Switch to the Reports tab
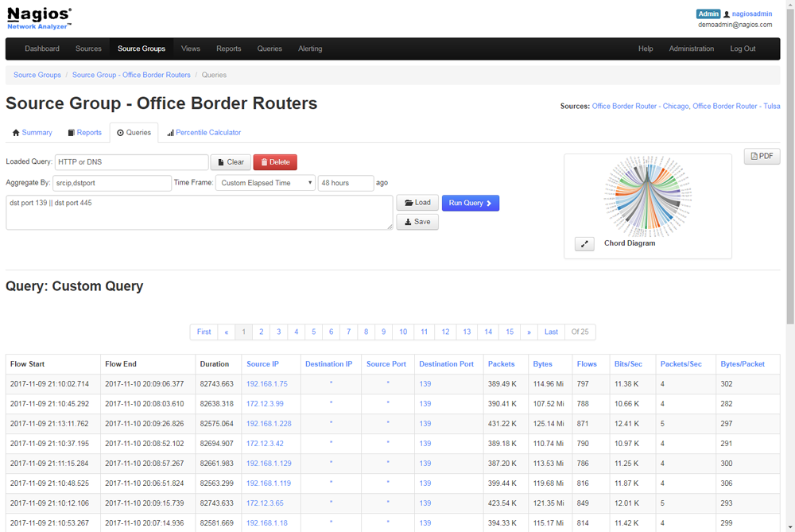 (85, 132)
